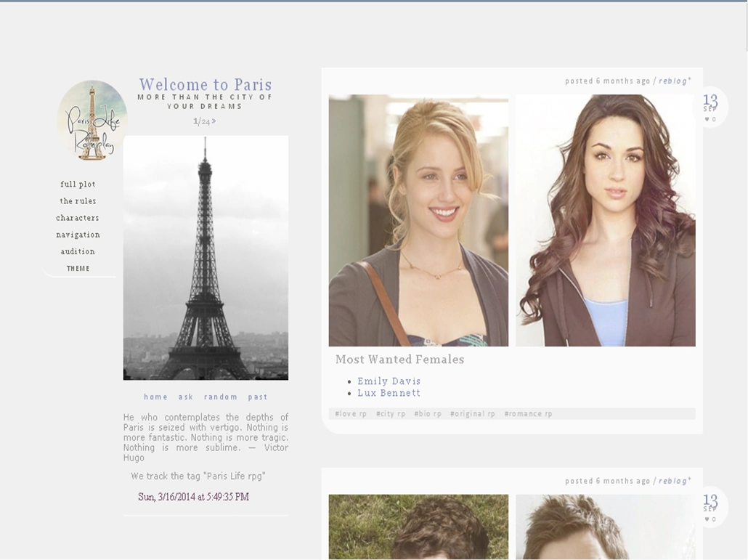The width and height of the screenshot is (748, 560).
Task: Open the ask page
Action: pyautogui.click(x=184, y=397)
